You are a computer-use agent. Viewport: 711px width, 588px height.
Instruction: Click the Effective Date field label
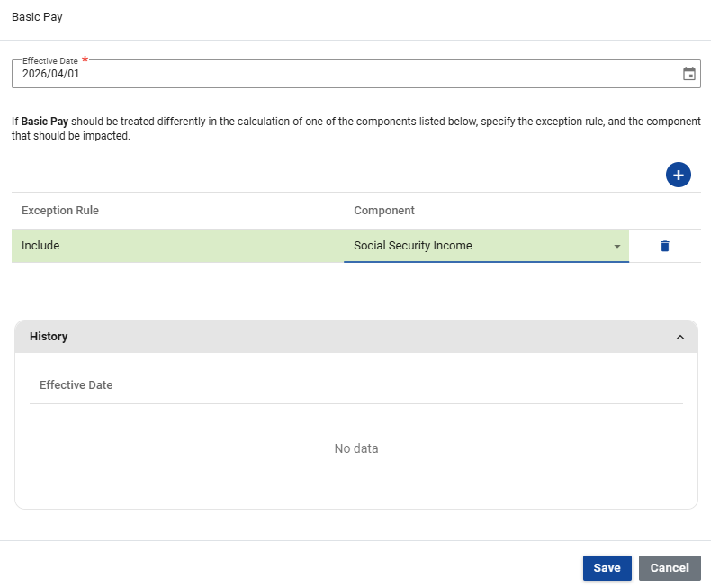coord(50,60)
